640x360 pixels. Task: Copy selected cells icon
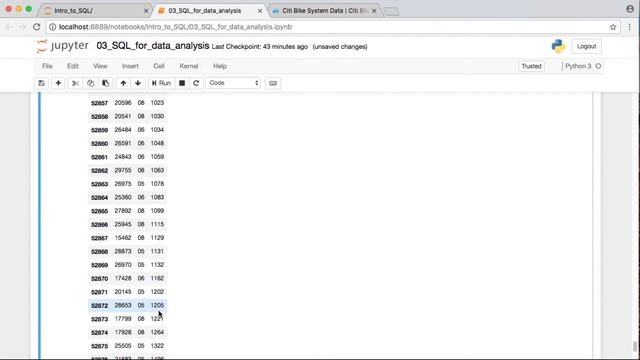[x=90, y=83]
